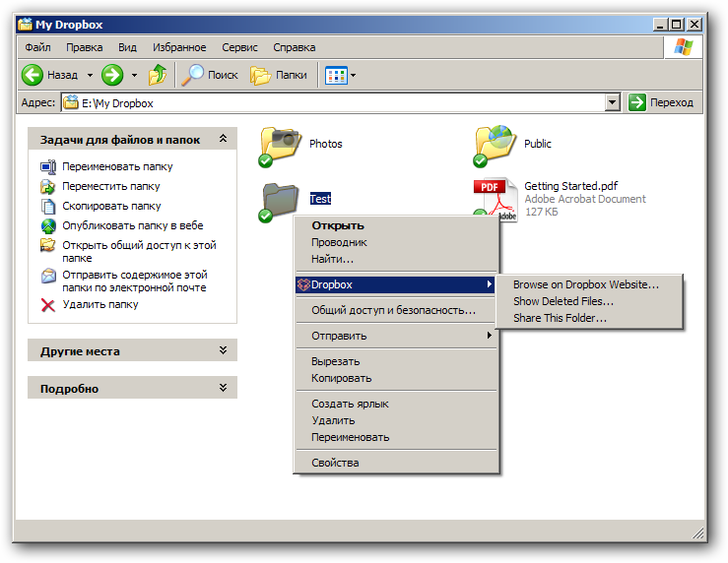The height and width of the screenshot is (563, 728).
Task: Click the Windows flag logo
Action: pos(683,47)
